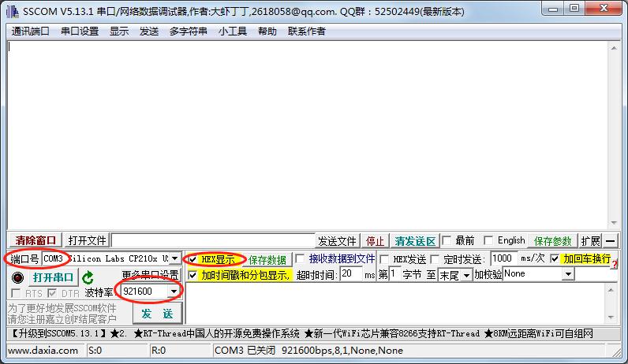The height and width of the screenshot is (364, 628).
Task: Expand the 921600 baud rate dropdown
Action: tap(174, 292)
